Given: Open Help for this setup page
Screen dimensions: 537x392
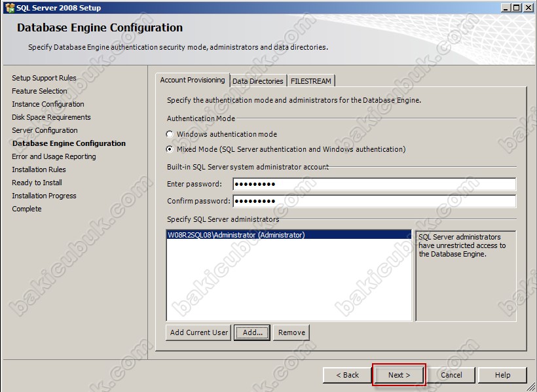Looking at the screenshot, I should tap(502, 375).
